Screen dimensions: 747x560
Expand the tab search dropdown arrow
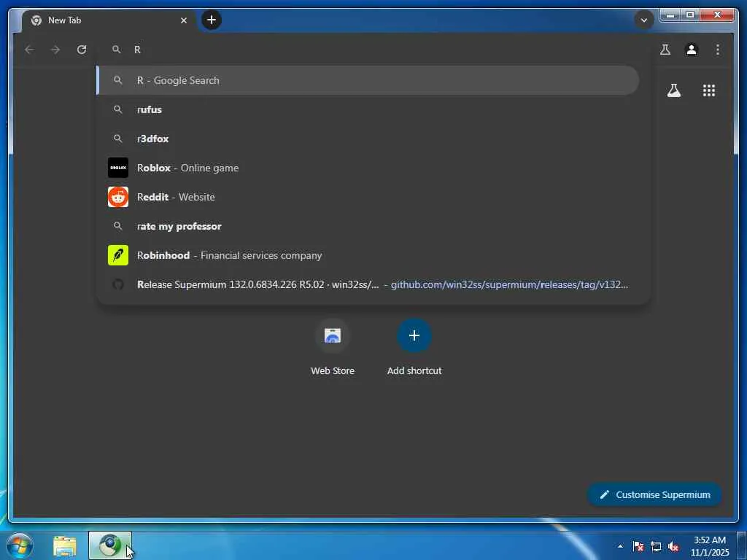tap(643, 20)
